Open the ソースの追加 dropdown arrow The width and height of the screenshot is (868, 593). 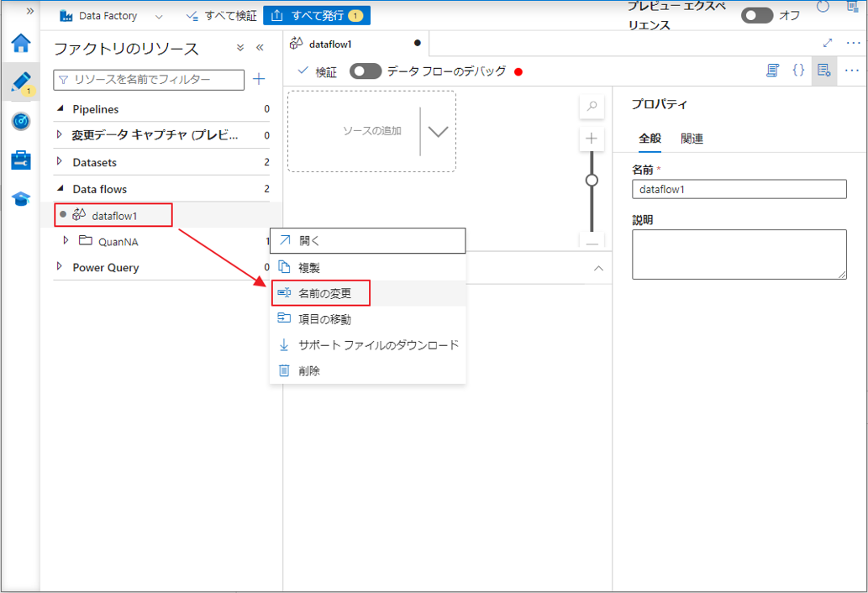439,131
